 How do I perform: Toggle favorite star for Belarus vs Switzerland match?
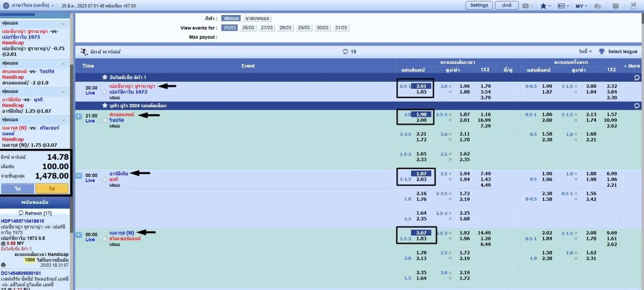(105, 239)
